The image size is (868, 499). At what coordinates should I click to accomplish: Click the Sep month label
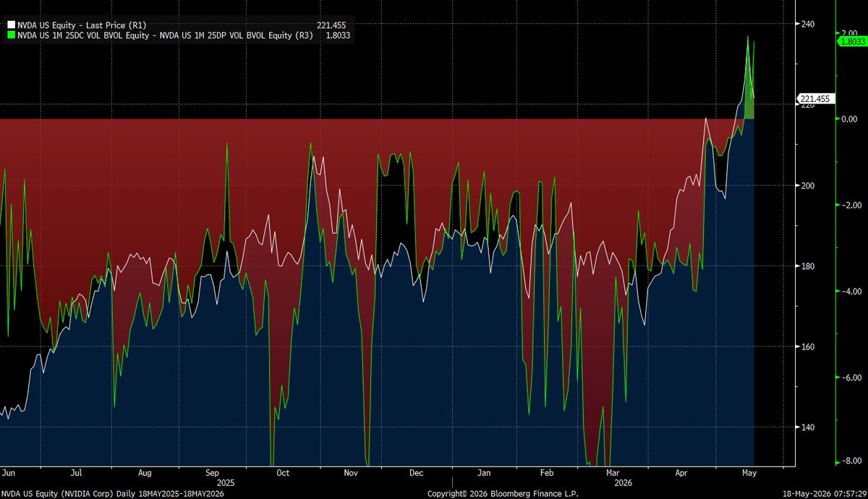point(213,472)
